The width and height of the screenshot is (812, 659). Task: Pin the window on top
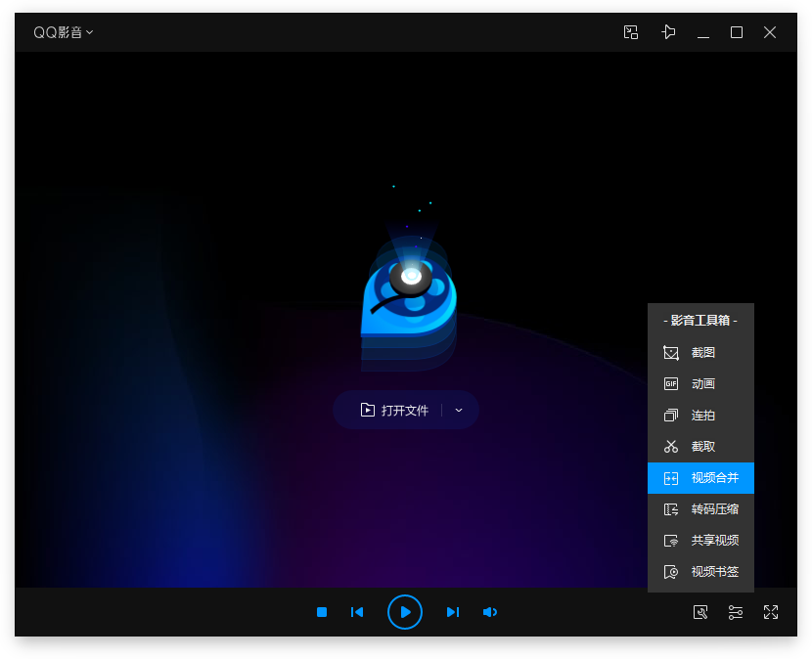pos(668,32)
